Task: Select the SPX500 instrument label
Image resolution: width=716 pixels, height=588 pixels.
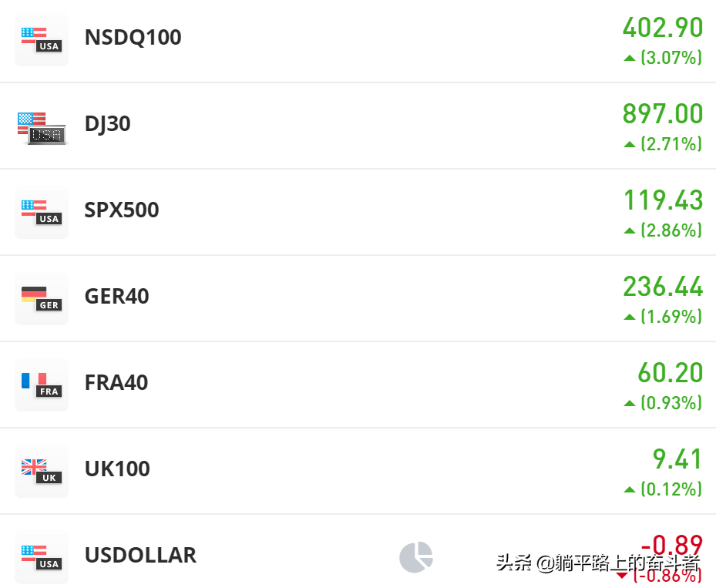Action: [x=122, y=210]
